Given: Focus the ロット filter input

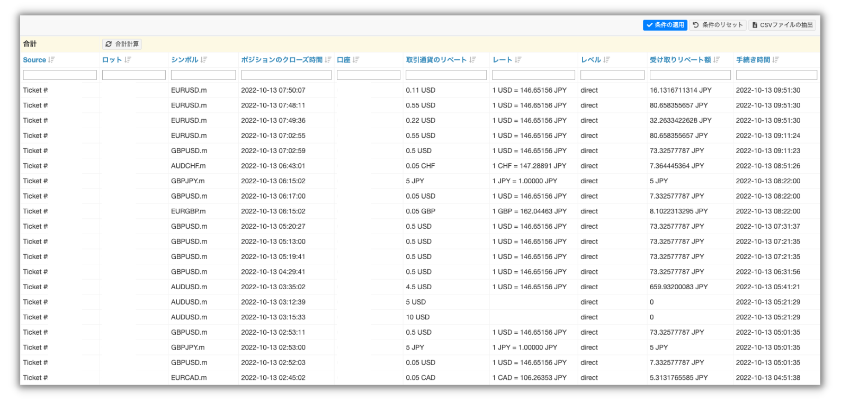Looking at the screenshot, I should [x=134, y=75].
